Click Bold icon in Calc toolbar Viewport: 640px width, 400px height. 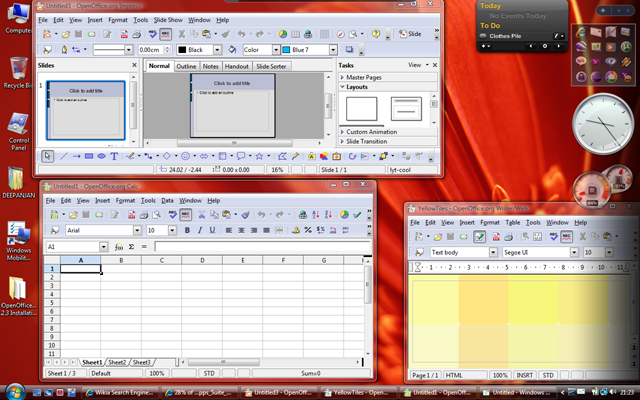[186, 230]
